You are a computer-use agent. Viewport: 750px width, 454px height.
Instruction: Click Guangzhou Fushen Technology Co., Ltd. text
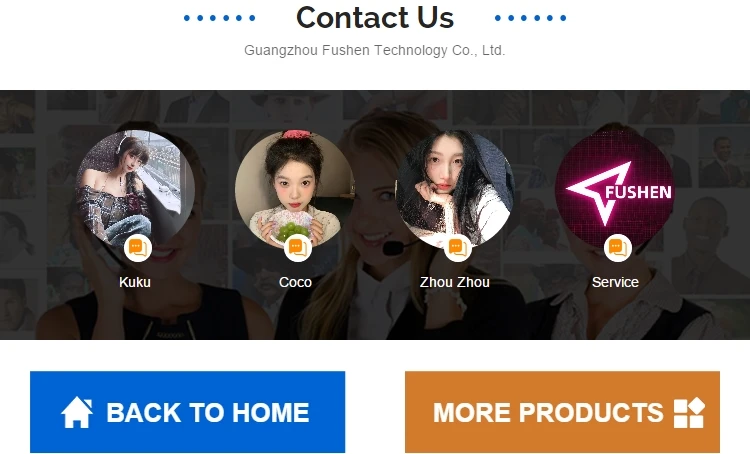(x=375, y=50)
